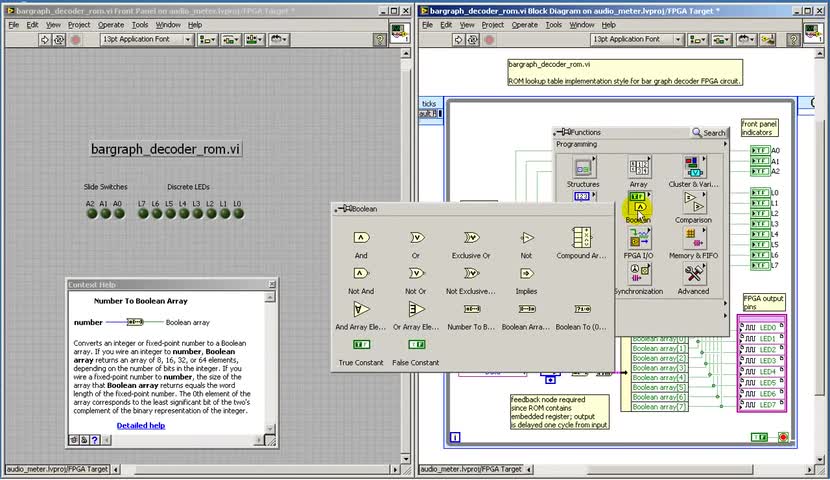Click the L7 discrete LED indicator
This screenshot has width=830, height=480.
142,213
